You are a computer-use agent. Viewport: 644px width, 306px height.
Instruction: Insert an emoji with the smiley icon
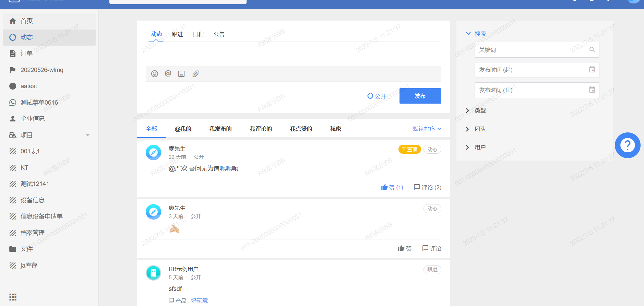pyautogui.click(x=155, y=74)
